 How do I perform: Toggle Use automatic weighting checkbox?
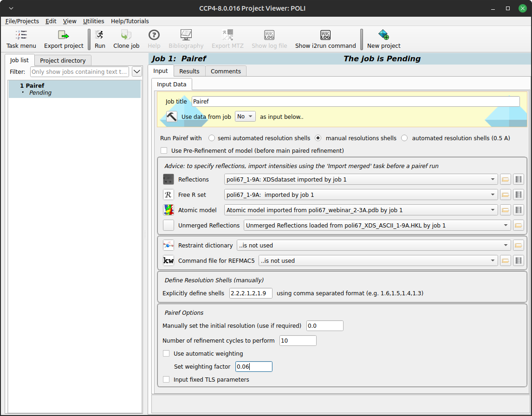coord(166,353)
